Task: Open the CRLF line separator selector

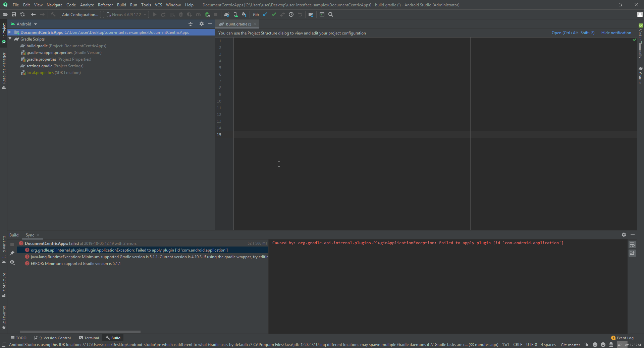Action: coord(518,345)
